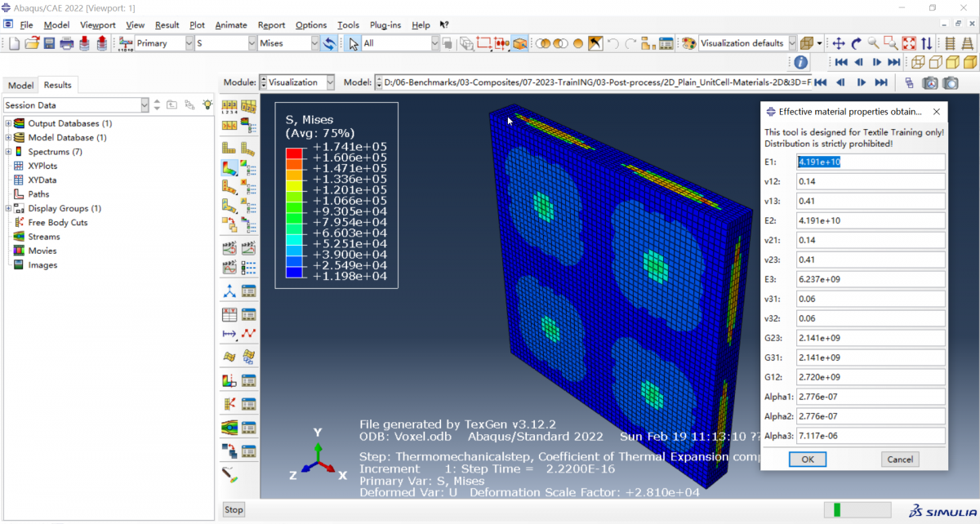Switch to the Model tab

[20, 85]
